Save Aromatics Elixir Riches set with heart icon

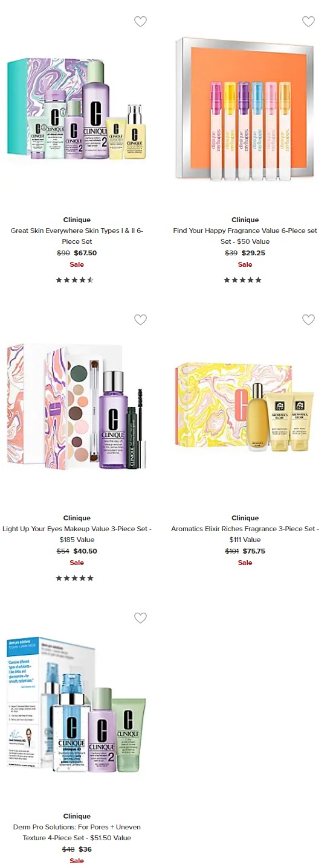308,320
